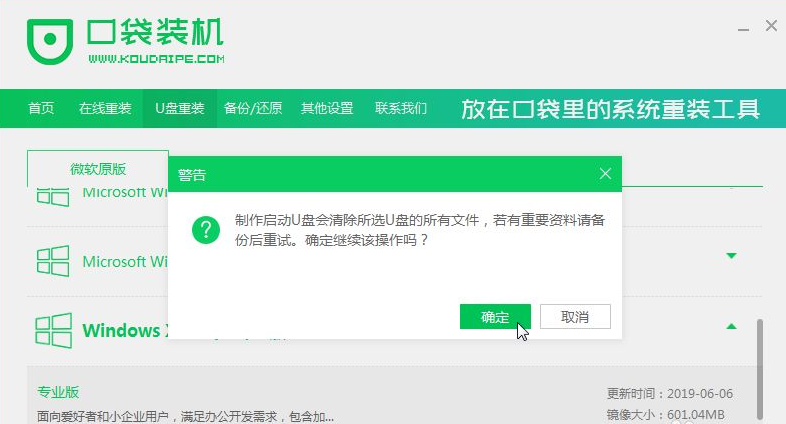Collapse the expanded Windows row with up arrow

coord(731,326)
